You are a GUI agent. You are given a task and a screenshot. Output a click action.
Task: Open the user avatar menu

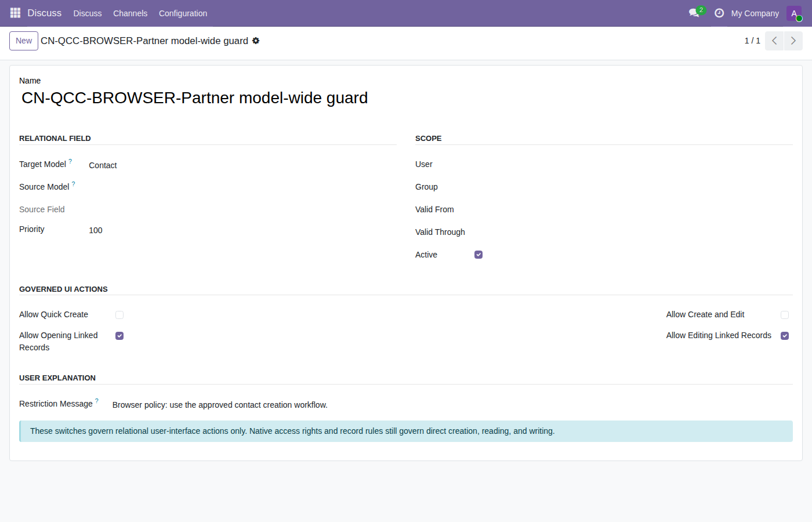click(794, 13)
